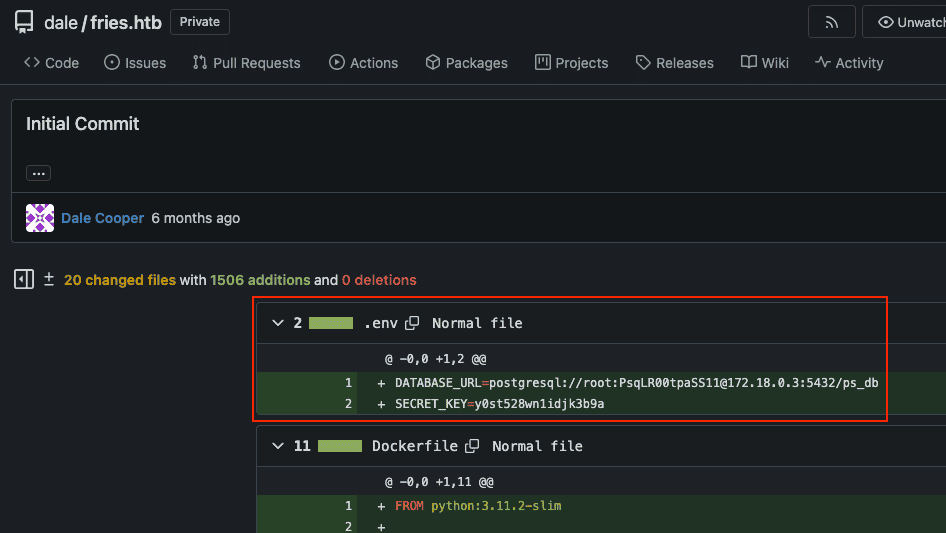946x533 pixels.
Task: Open the Wiki tab
Action: (x=764, y=63)
